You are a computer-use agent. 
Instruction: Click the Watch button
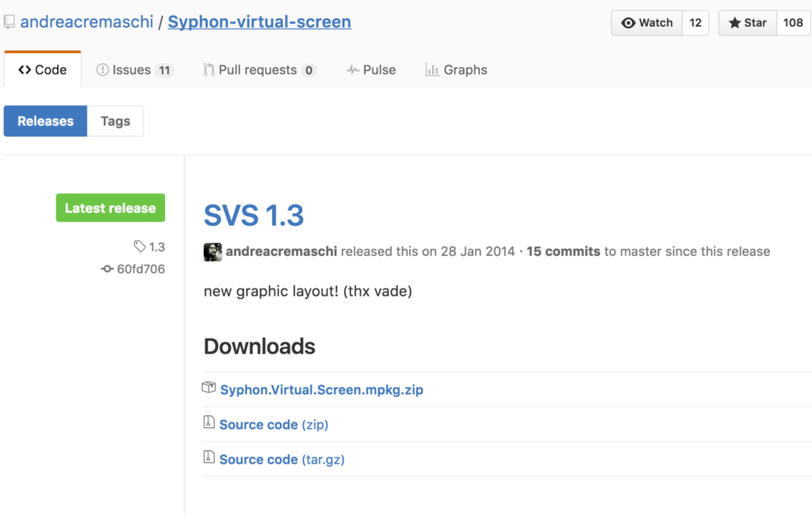[x=647, y=23]
